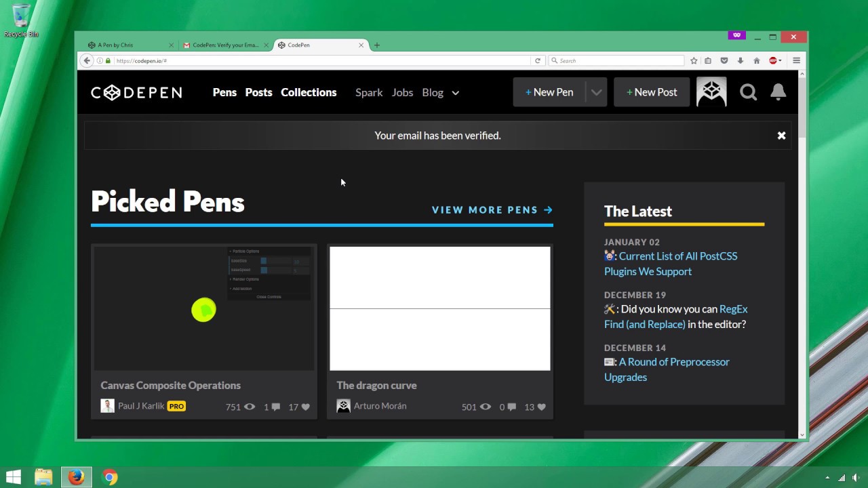Reload the page with the refresh icon

tap(538, 60)
